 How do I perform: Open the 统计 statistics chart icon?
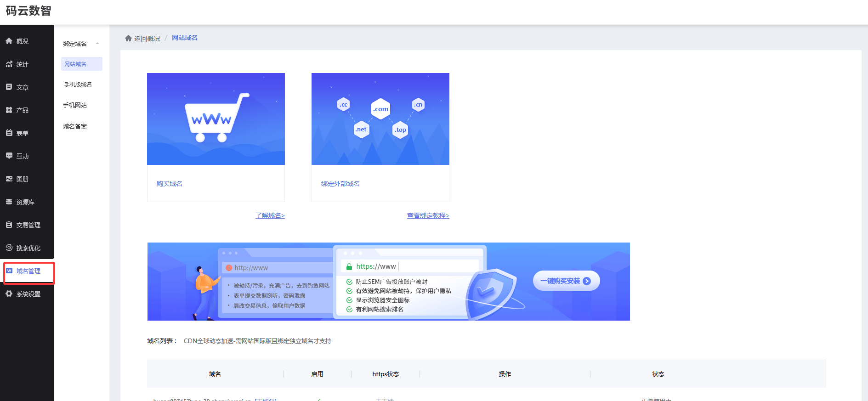[9, 64]
